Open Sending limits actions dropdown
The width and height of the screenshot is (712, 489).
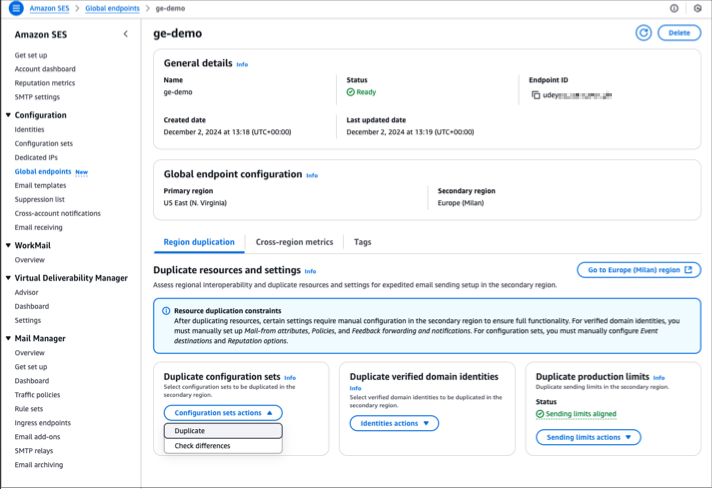(x=588, y=437)
